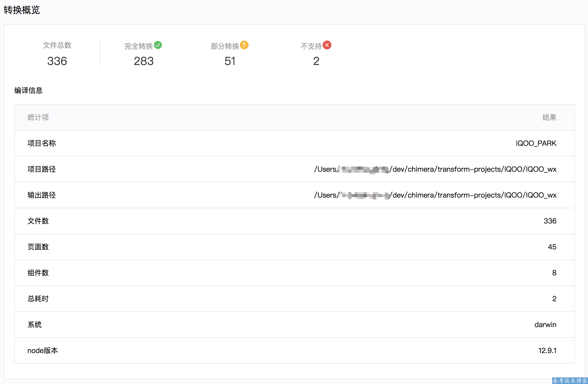Click the value 336 in 文件数 row
588x384 pixels.
550,221
